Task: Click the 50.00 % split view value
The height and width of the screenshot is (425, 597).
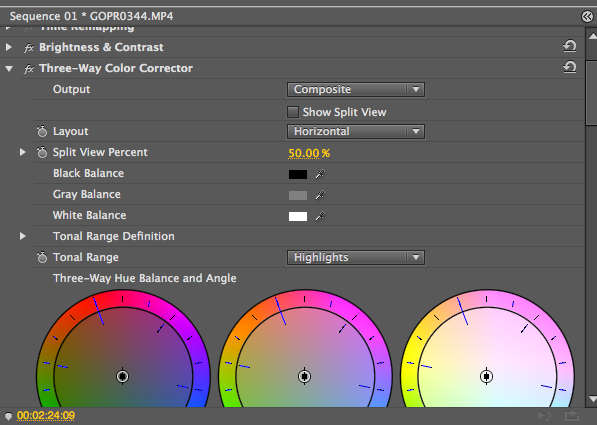Action: pyautogui.click(x=309, y=153)
